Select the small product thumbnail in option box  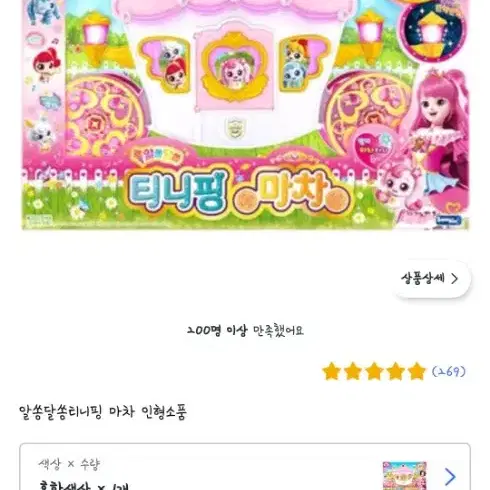click(x=405, y=476)
